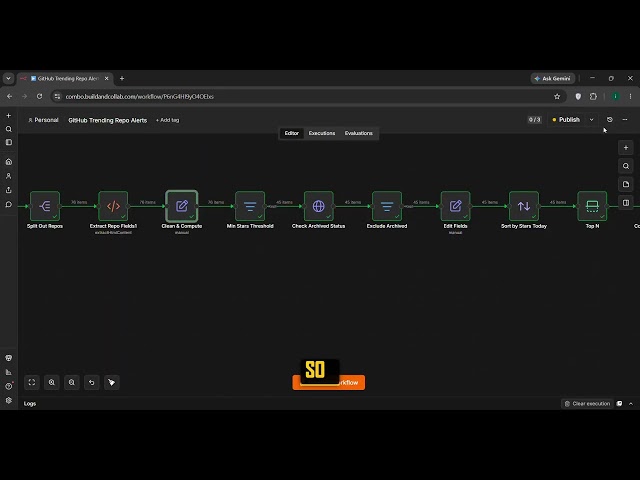
Task: Open the workflow history icon
Action: coord(610,120)
